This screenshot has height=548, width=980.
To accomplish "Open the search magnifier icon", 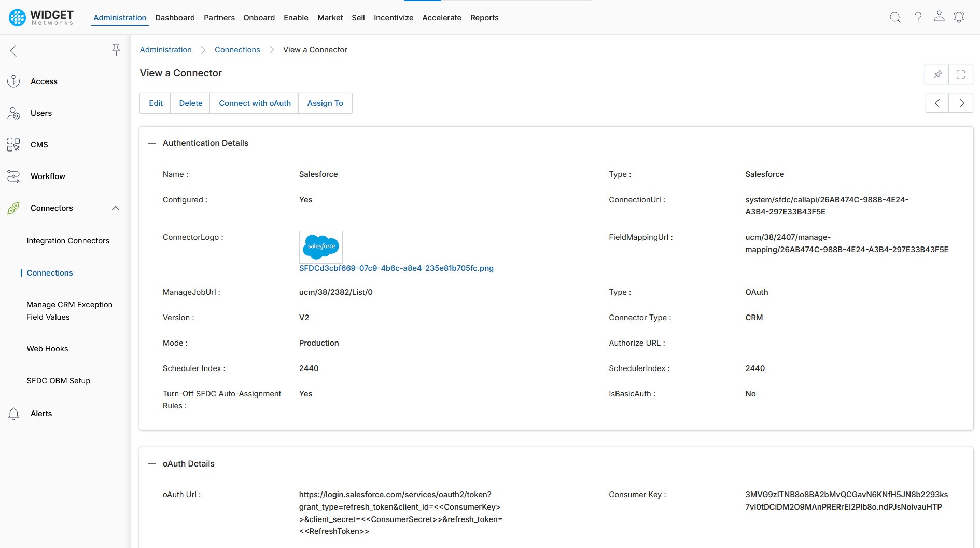I will [x=895, y=18].
